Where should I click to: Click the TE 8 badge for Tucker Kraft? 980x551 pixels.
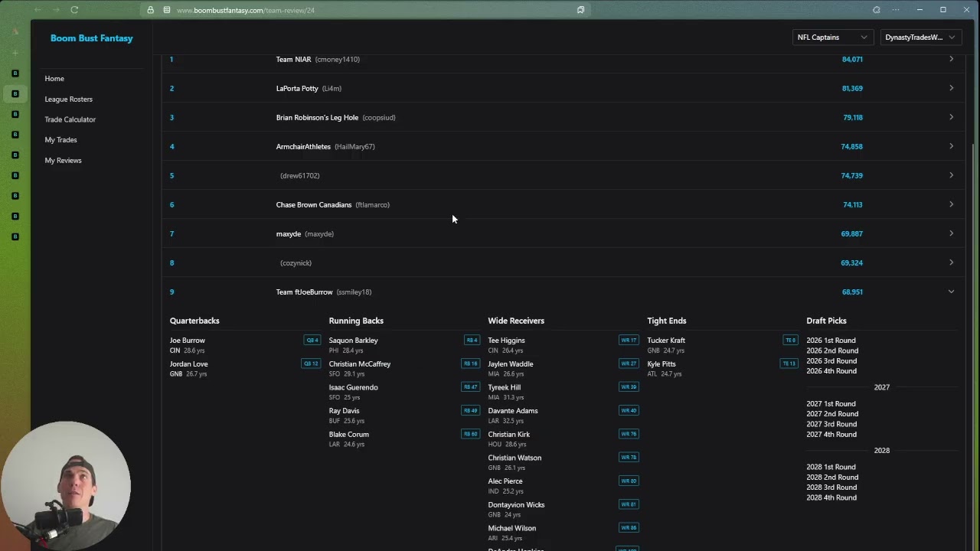pos(790,341)
